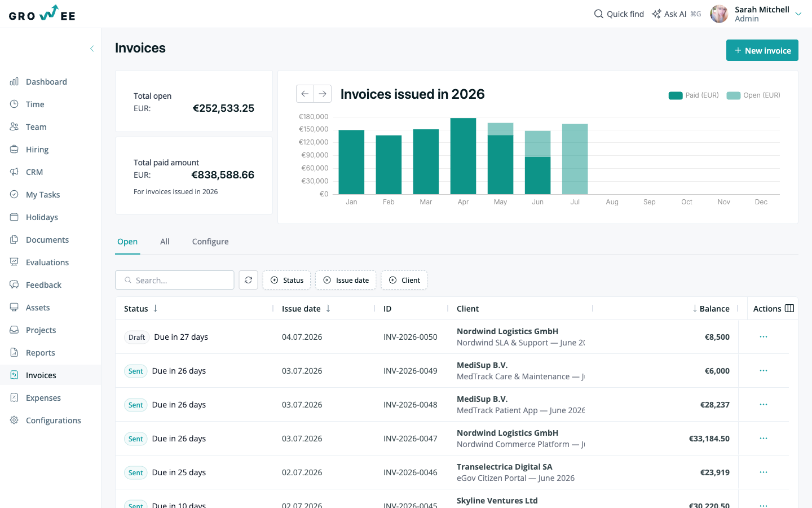812x508 pixels.
Task: Open Projects in sidebar
Action: click(41, 330)
